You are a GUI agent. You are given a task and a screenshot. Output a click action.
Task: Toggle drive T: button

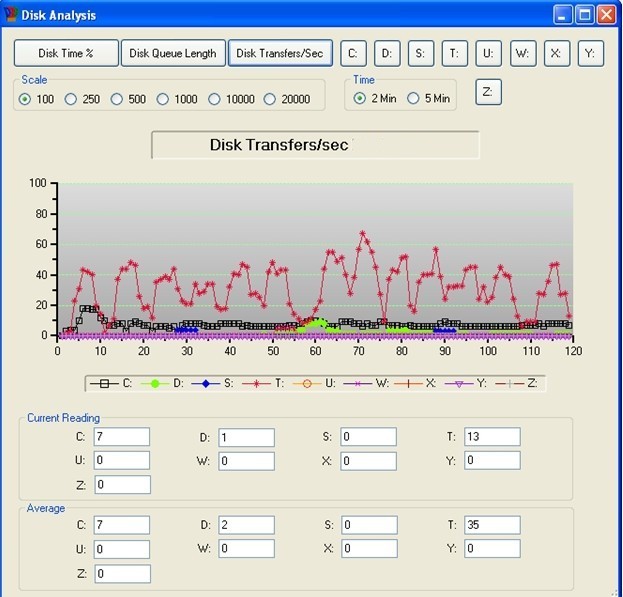point(455,53)
